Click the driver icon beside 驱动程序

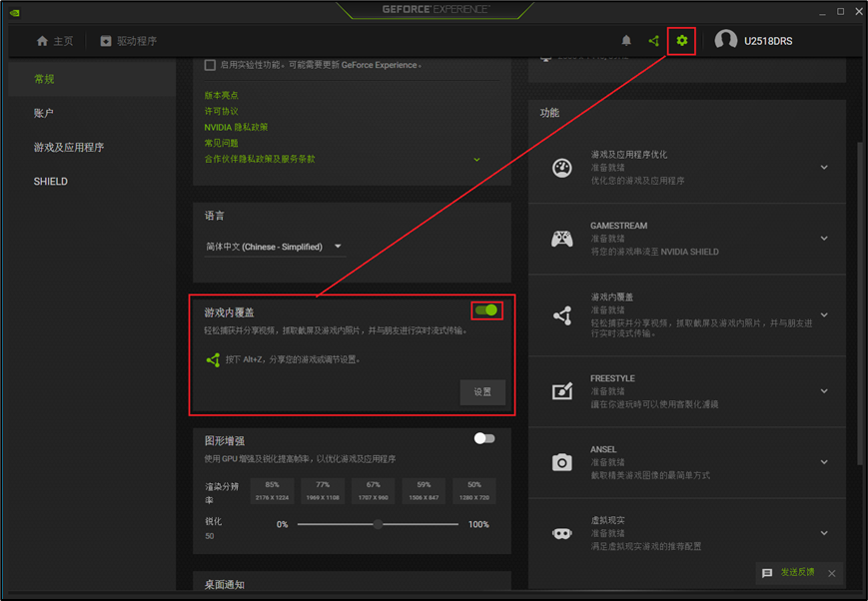106,41
